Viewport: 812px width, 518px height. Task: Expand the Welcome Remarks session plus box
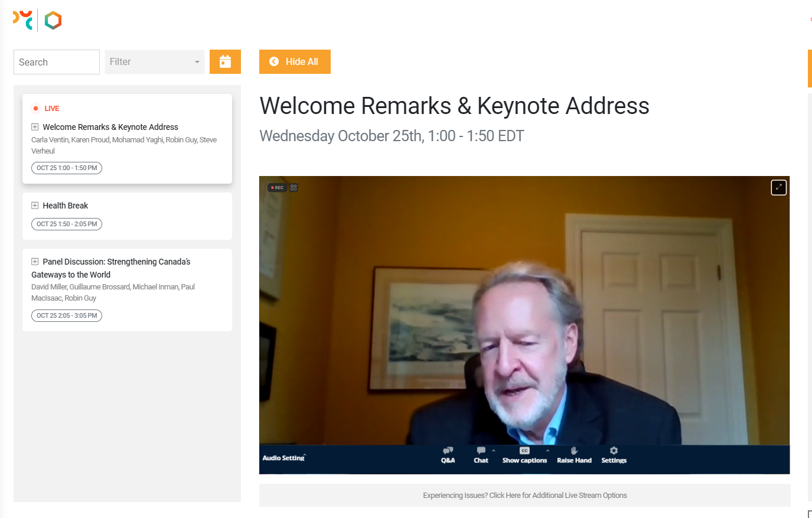tap(35, 127)
